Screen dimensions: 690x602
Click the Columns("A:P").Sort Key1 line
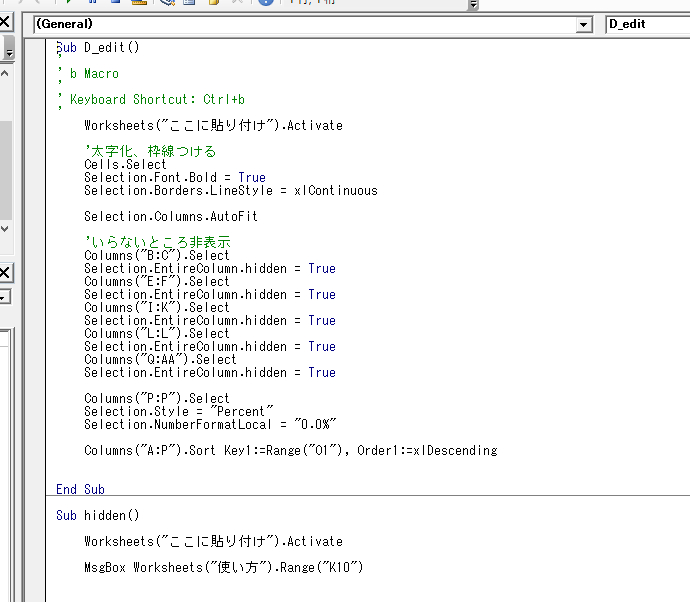click(x=291, y=450)
